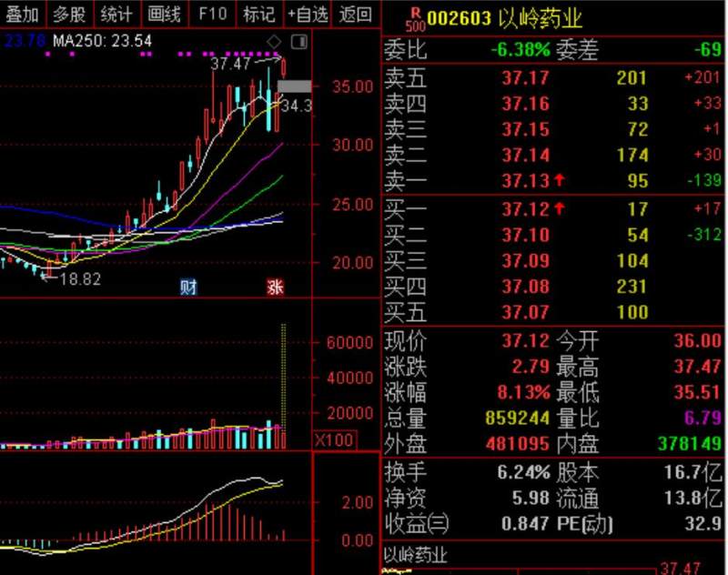
Task: Click the 流通 value 13.8亿
Action: coord(693,499)
